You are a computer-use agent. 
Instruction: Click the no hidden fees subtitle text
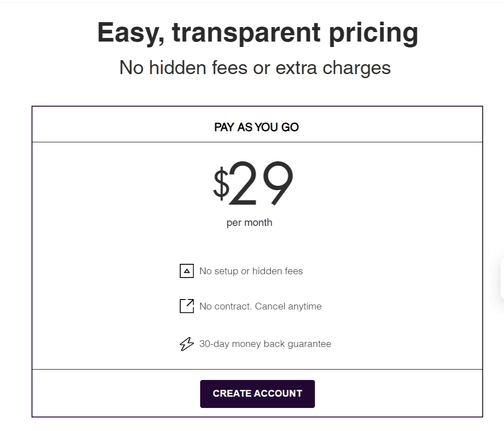click(x=254, y=67)
